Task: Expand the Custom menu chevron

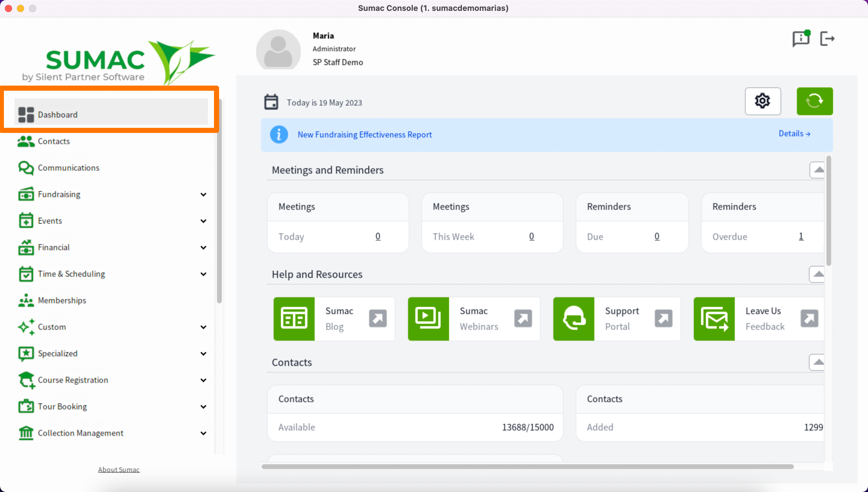Action: (203, 327)
